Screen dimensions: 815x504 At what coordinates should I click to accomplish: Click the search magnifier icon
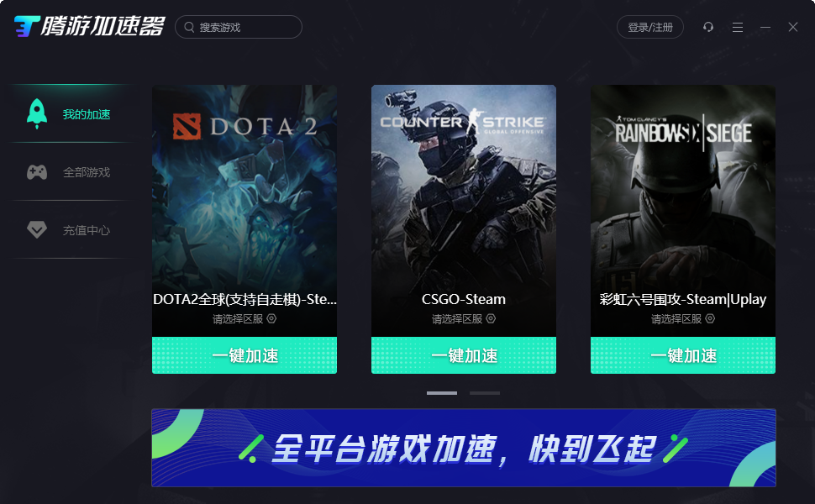[189, 27]
